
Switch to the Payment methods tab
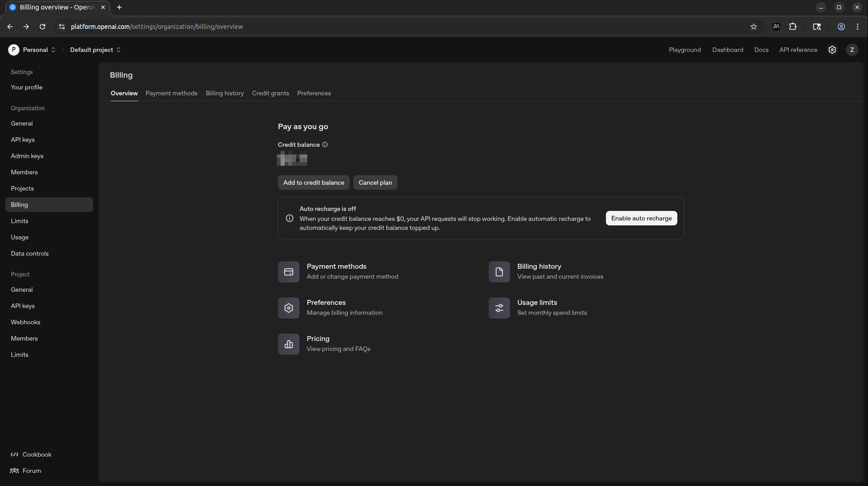coord(171,93)
